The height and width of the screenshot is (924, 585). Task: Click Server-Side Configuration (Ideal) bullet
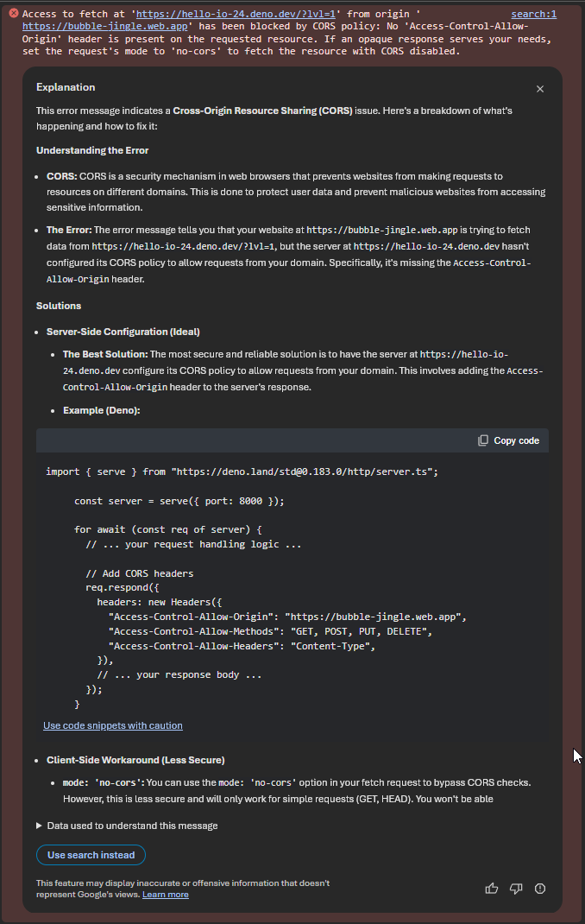coord(123,332)
